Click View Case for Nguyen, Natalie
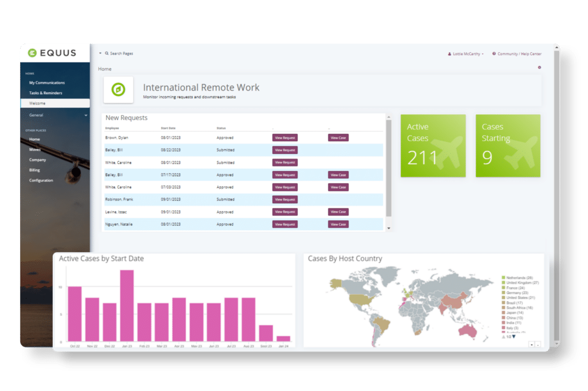 point(338,224)
